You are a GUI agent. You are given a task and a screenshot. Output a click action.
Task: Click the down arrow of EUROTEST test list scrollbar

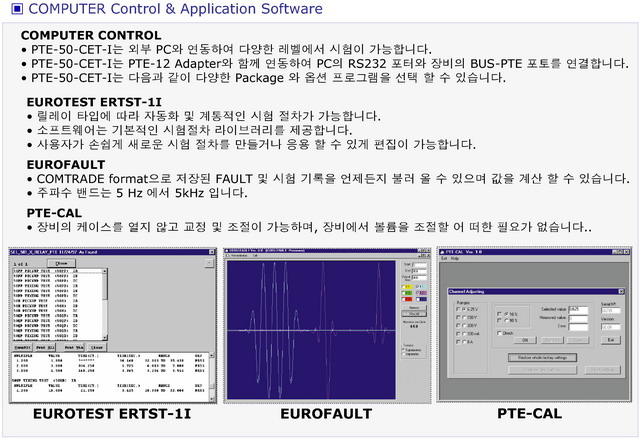tap(104, 337)
